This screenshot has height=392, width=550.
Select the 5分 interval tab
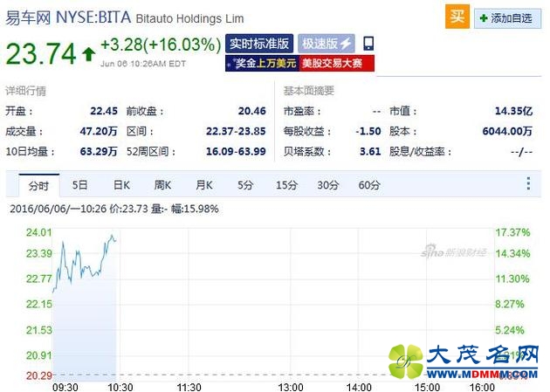point(245,185)
